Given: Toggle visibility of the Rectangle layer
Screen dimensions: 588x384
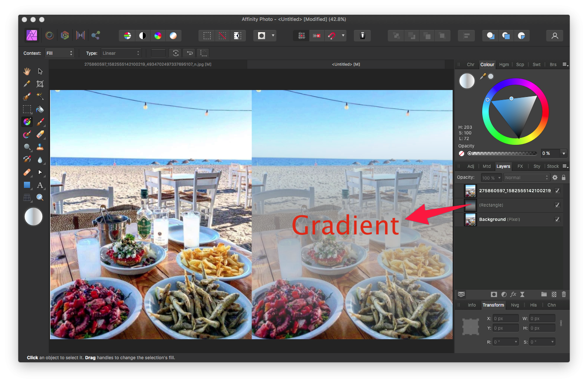Looking at the screenshot, I should (558, 205).
